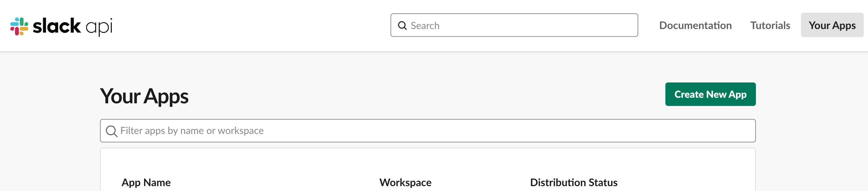Viewport: 868px width, 191px height.
Task: Click the colorful Slack logo icon
Action: [x=19, y=26]
